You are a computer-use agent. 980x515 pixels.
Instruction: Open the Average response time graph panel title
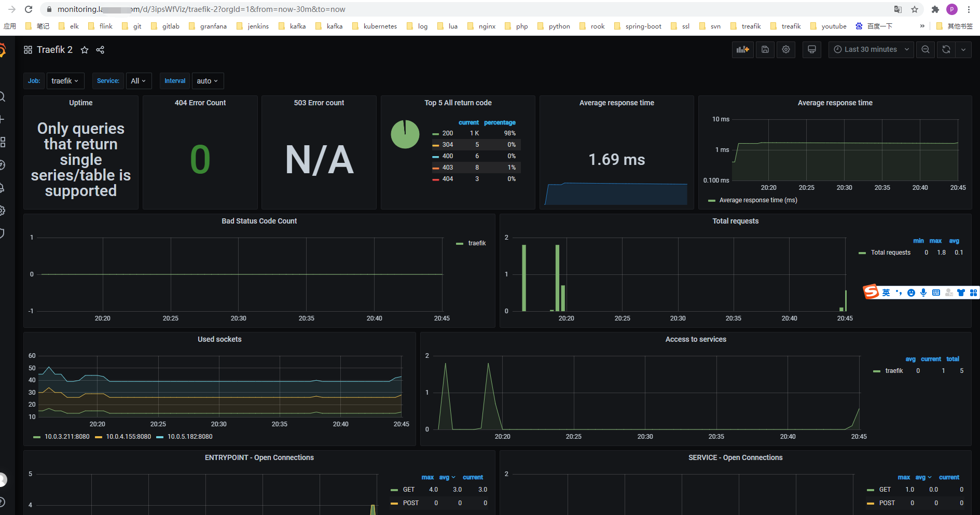[x=835, y=103]
